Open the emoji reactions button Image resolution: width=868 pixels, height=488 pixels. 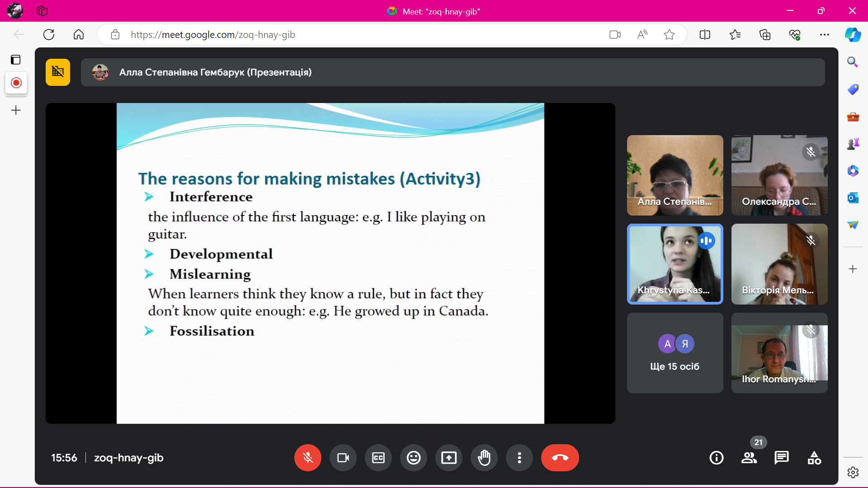[414, 458]
